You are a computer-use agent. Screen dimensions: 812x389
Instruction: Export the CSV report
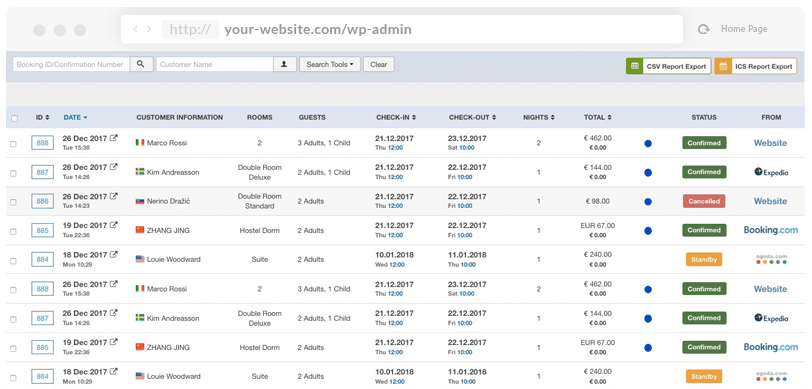(669, 66)
